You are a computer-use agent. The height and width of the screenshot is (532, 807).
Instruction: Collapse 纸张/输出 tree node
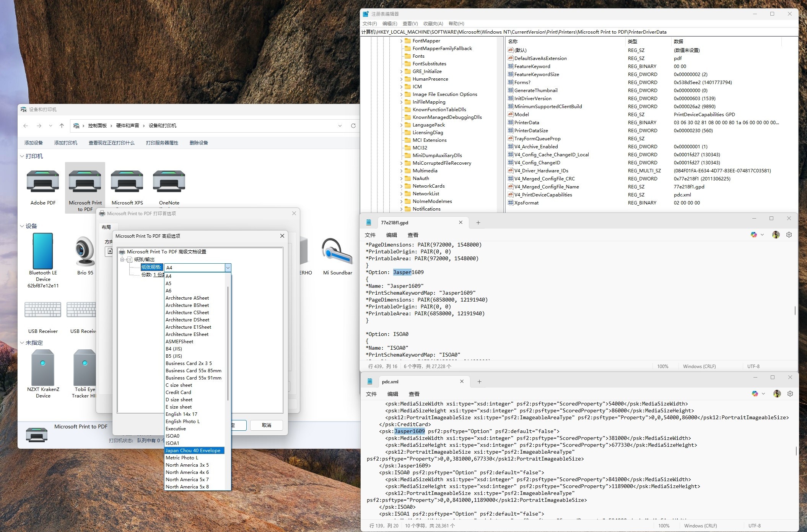[122, 259]
